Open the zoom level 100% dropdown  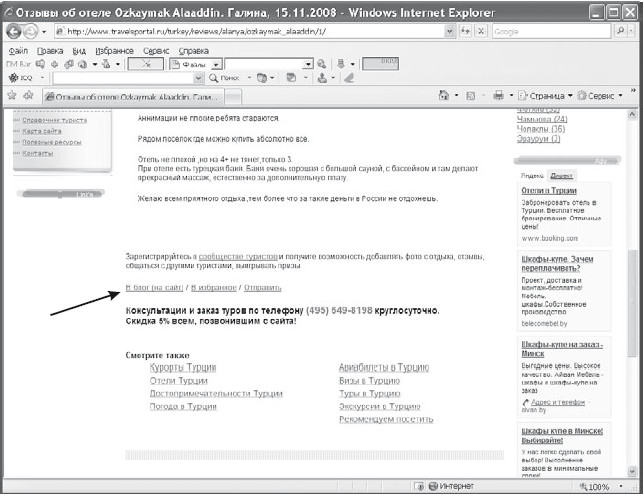tap(604, 487)
